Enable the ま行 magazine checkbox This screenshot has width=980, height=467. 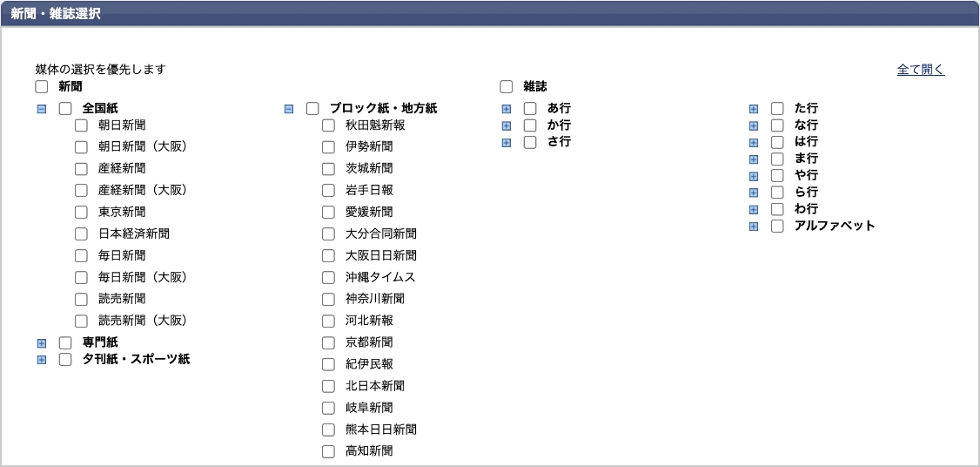[777, 159]
